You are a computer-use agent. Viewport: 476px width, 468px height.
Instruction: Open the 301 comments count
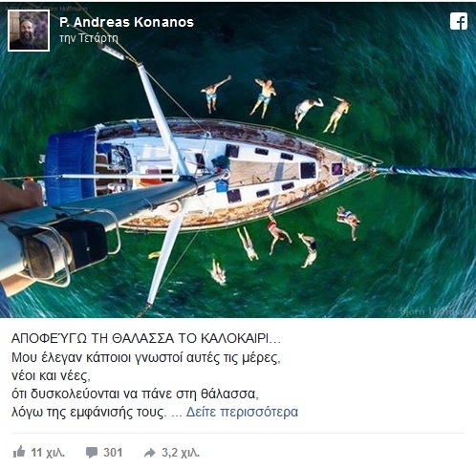coord(113,453)
